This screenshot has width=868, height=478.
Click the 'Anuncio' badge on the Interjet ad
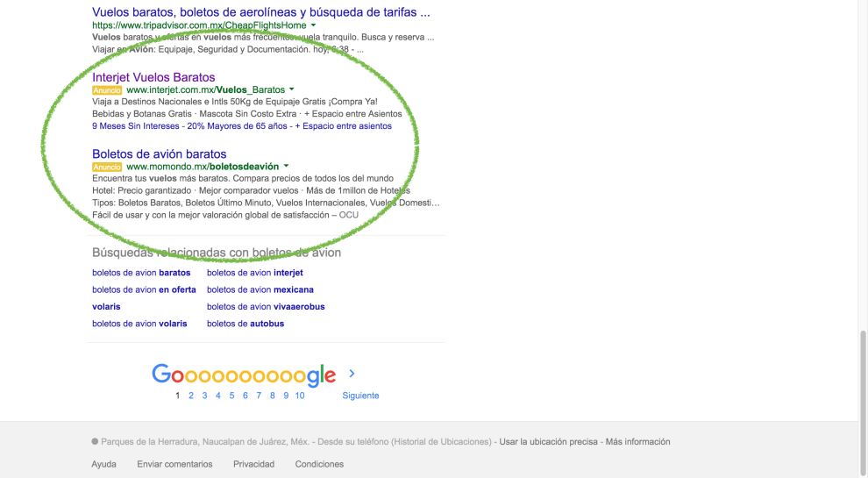coord(107,90)
